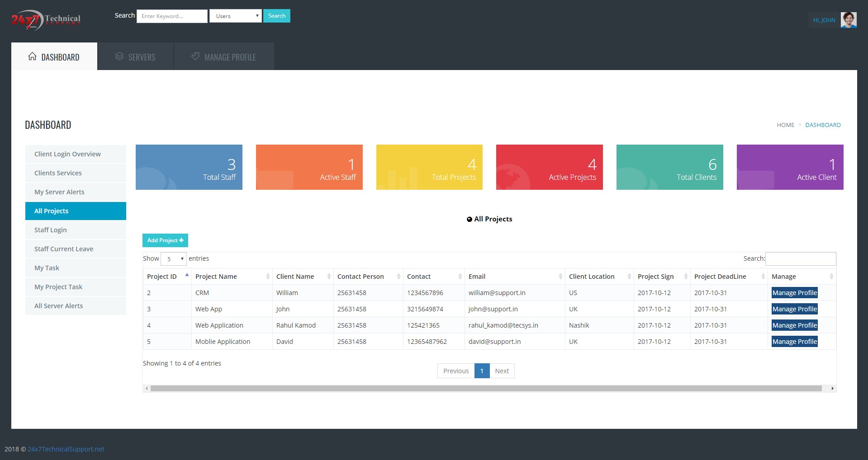Click the Project ID sort arrow
The image size is (868, 460).
(187, 275)
